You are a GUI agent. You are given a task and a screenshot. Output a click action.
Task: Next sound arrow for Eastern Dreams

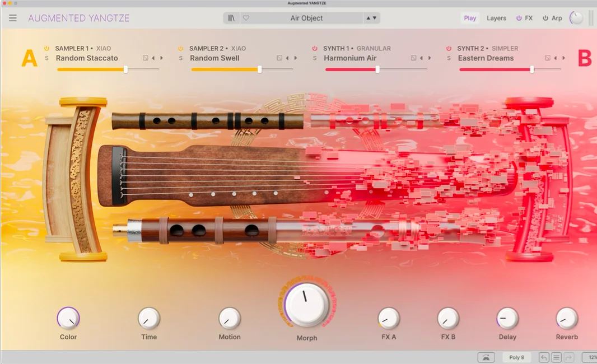click(563, 58)
